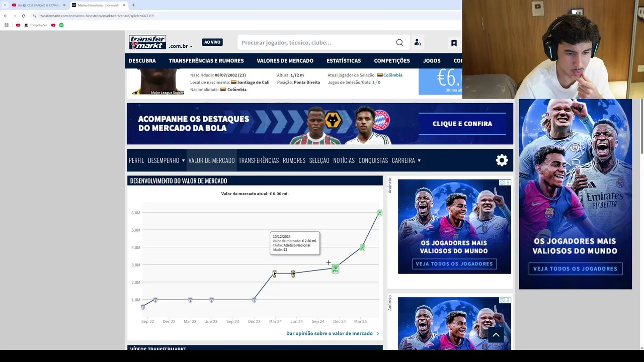
Task: Open the Estatísticas menu
Action: tap(344, 61)
